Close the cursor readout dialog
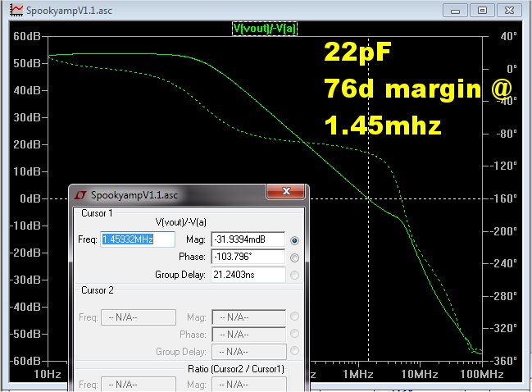Viewport: 532px width, 392px height. [286, 191]
